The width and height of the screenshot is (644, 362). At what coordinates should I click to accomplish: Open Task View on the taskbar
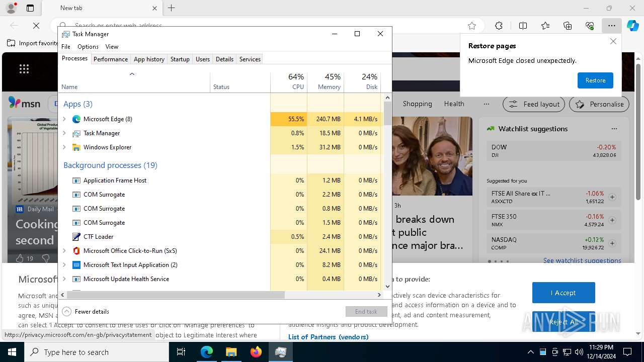[181, 352]
